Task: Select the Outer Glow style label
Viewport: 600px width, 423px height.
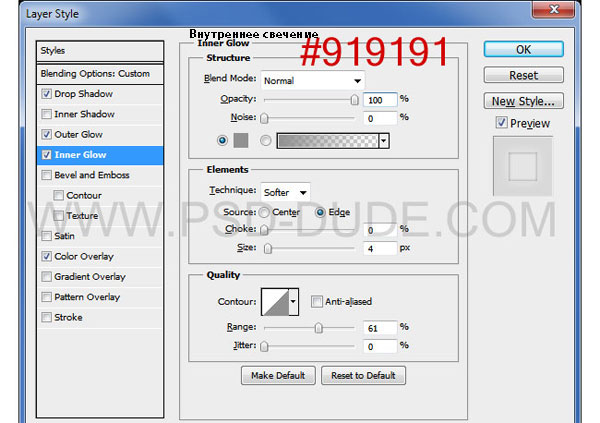Action: (x=78, y=134)
